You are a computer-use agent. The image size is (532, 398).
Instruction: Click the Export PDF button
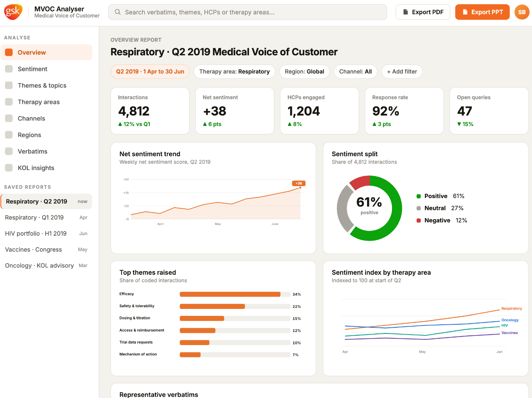423,12
